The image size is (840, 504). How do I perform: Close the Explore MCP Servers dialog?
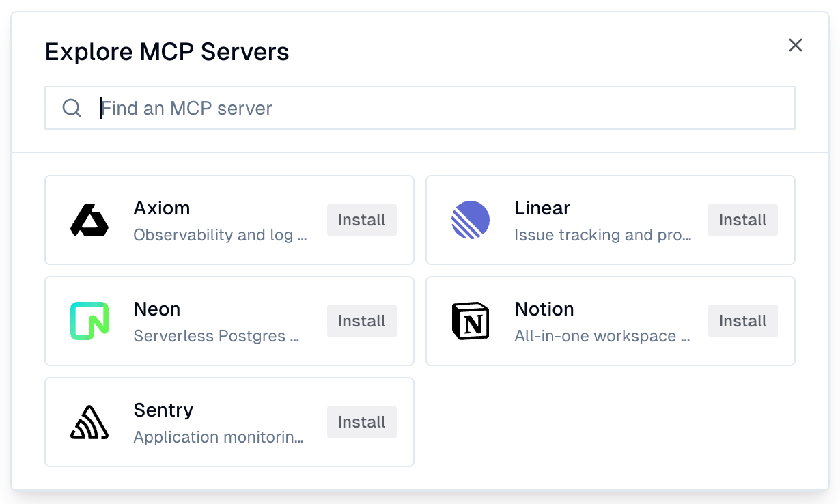[795, 45]
